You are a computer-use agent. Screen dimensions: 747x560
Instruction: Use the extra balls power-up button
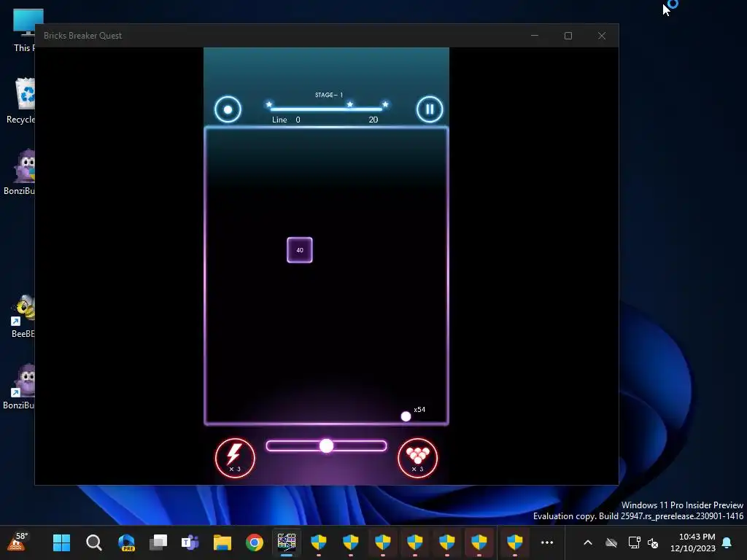pyautogui.click(x=418, y=458)
